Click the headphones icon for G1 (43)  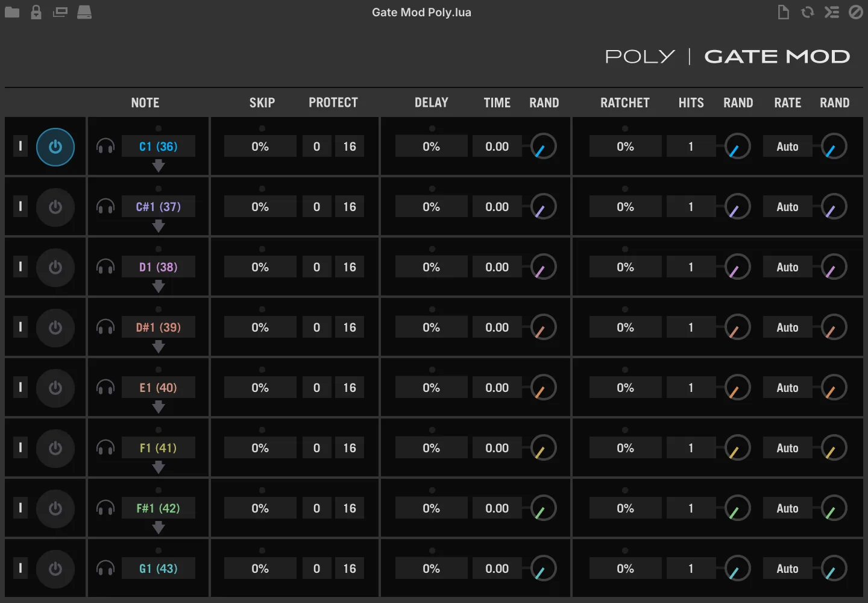click(x=105, y=569)
